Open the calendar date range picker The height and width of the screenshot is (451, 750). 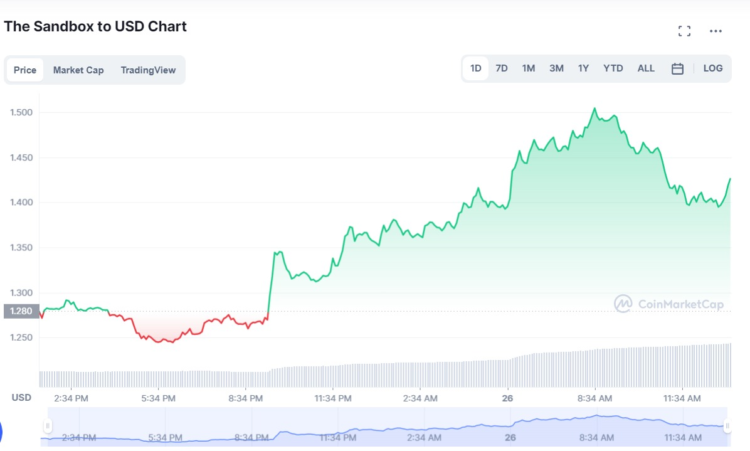677,68
